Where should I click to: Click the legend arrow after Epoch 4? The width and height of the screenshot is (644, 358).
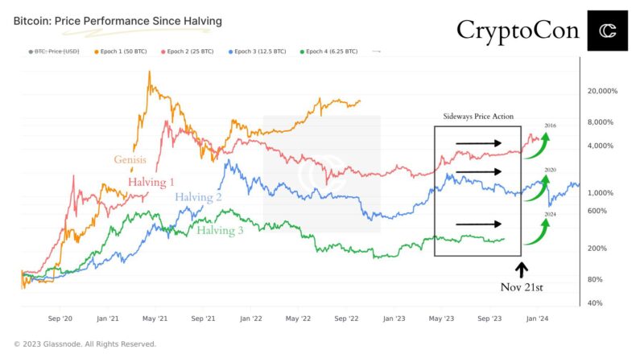(378, 51)
